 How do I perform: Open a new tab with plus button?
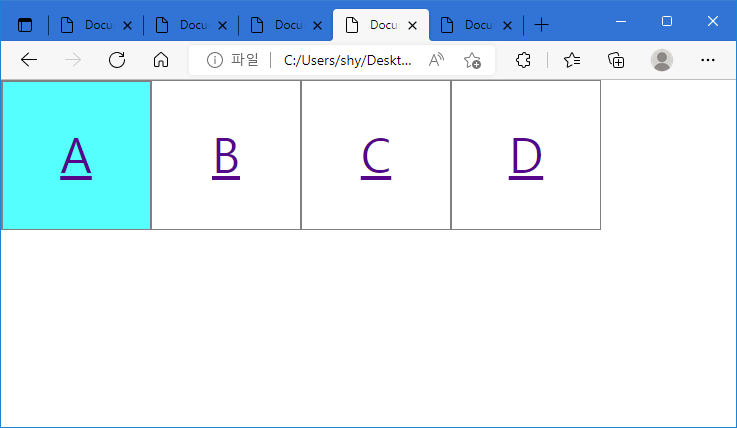point(541,25)
